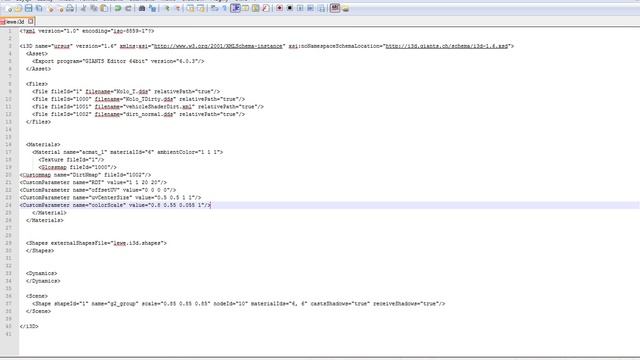Image resolution: width=640 pixels, height=360 pixels.
Task: Click line number 24 in the margin
Action: (x=9, y=205)
